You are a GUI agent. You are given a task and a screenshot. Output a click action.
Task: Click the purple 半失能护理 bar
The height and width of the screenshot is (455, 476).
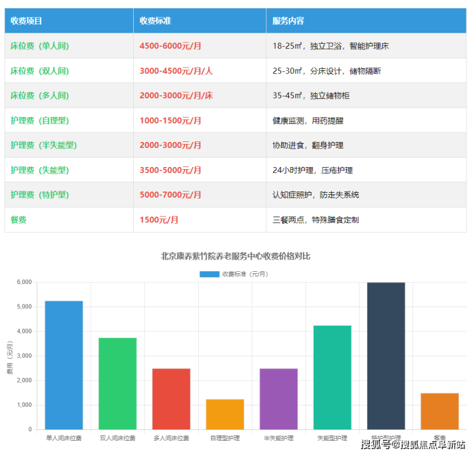tap(279, 398)
